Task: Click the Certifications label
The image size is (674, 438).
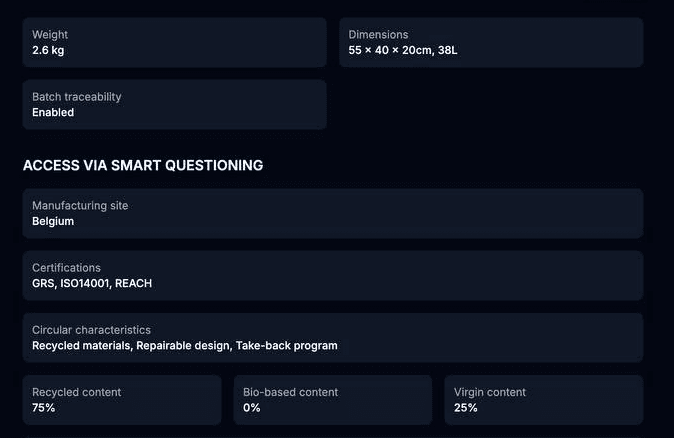Action: [66, 268]
